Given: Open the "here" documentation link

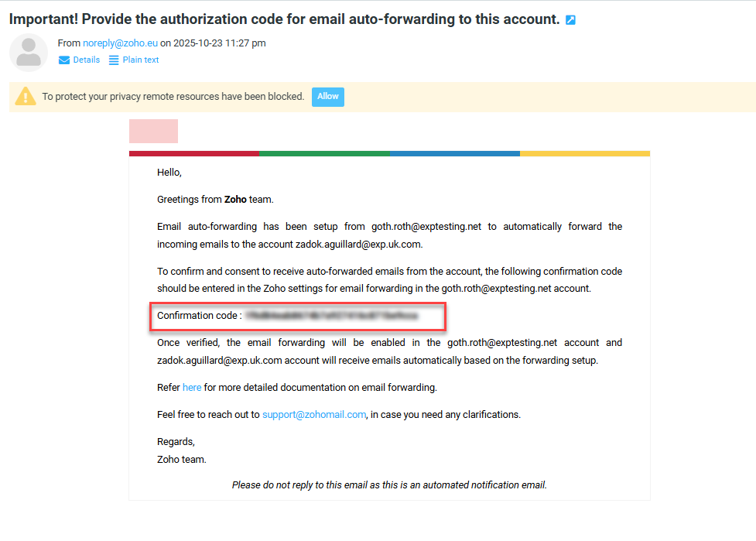Looking at the screenshot, I should tap(192, 387).
